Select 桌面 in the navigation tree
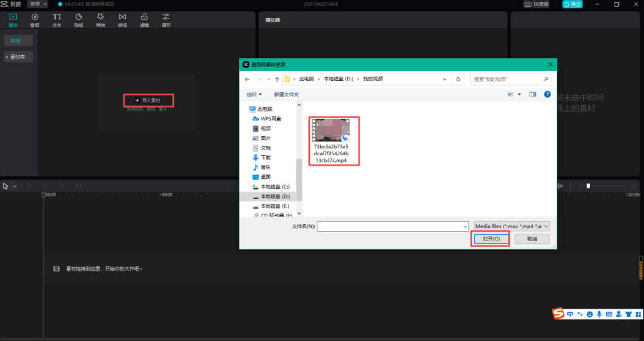Image resolution: width=644 pixels, height=341 pixels. pos(261,177)
